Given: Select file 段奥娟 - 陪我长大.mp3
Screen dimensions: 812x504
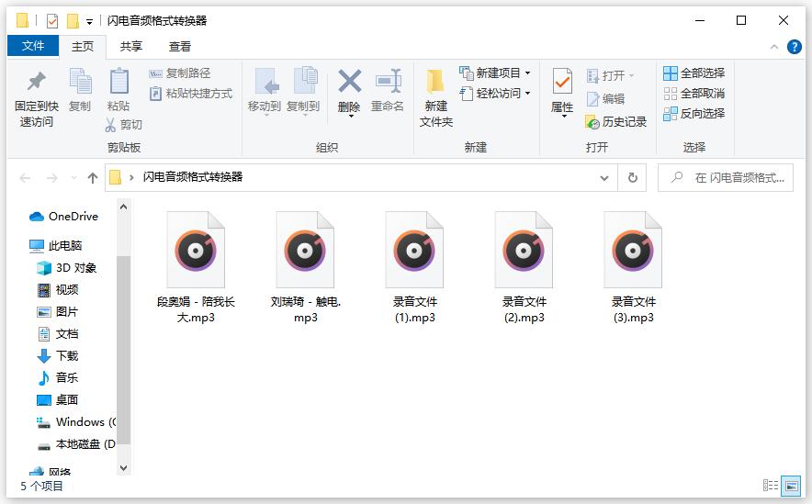Looking at the screenshot, I should tap(196, 267).
